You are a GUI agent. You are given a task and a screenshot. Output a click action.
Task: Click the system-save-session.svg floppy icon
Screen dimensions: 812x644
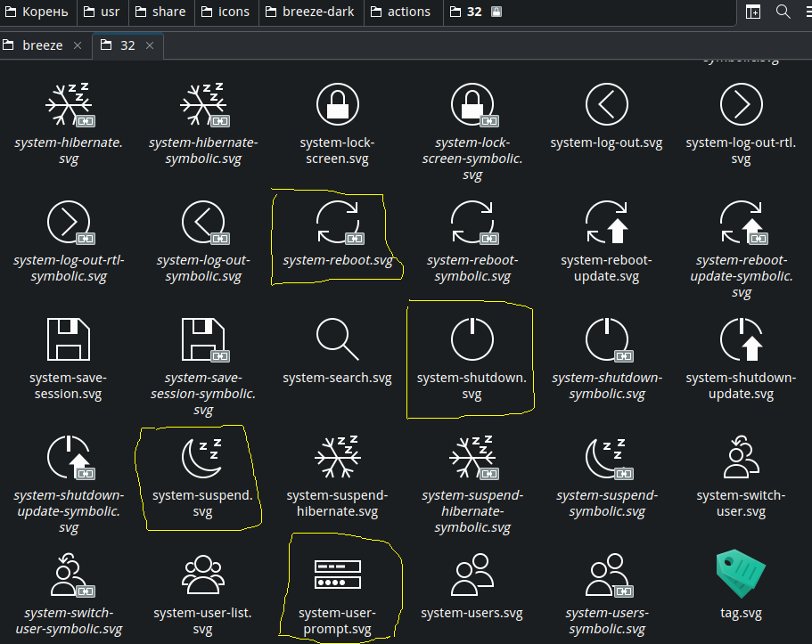coord(68,339)
